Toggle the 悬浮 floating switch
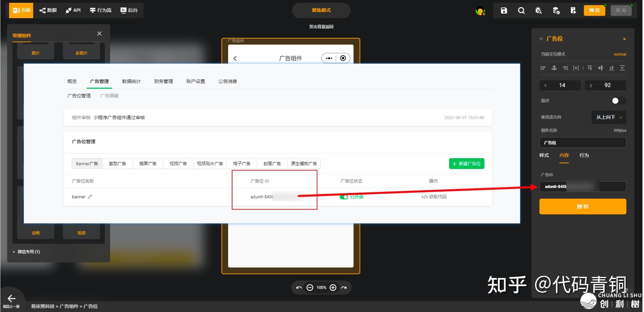This screenshot has height=312, width=644. coord(618,101)
